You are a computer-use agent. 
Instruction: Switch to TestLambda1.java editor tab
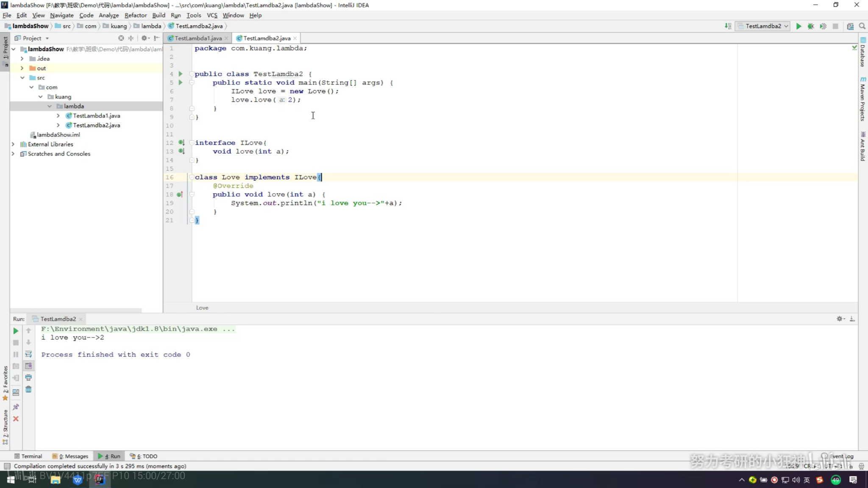(x=198, y=38)
